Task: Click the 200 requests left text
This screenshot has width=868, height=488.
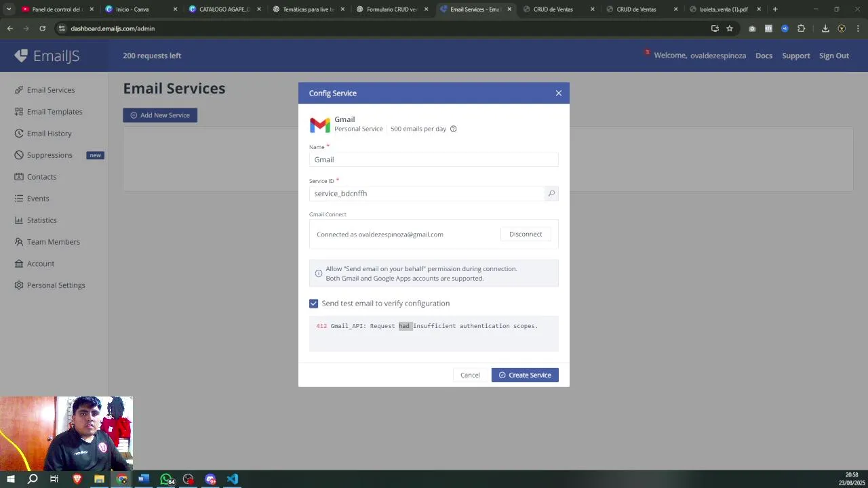Action: tap(152, 56)
